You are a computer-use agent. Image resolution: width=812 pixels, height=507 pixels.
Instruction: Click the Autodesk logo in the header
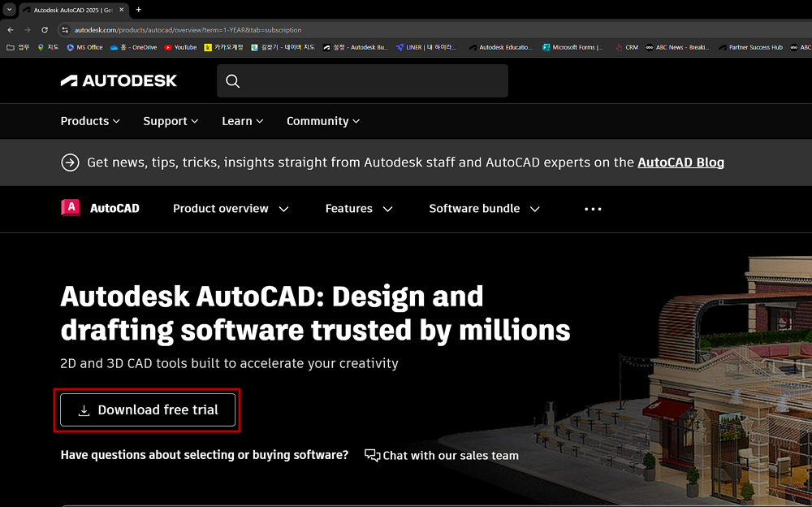[119, 80]
